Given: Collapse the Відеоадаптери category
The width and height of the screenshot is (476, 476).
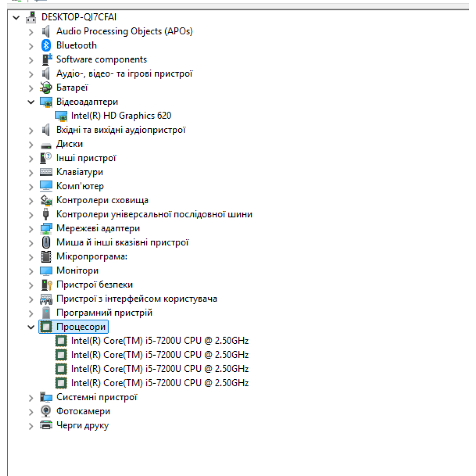Looking at the screenshot, I should point(31,102).
